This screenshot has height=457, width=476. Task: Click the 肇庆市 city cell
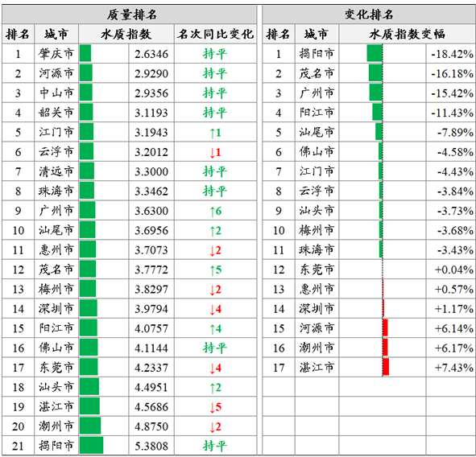pyautogui.click(x=56, y=54)
